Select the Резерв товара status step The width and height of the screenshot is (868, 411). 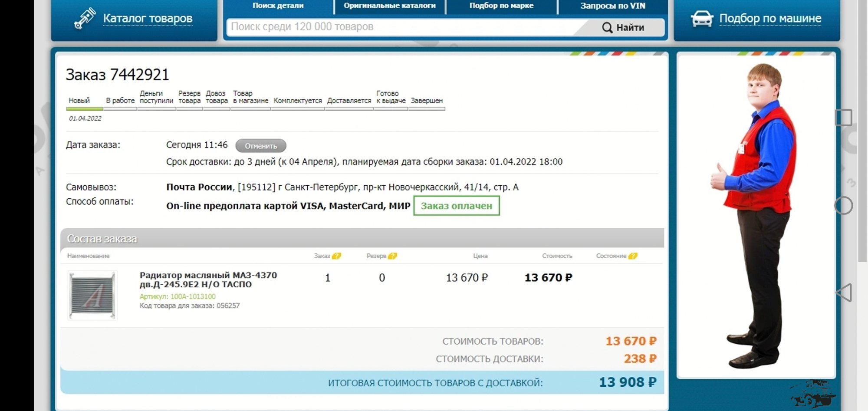(x=190, y=97)
